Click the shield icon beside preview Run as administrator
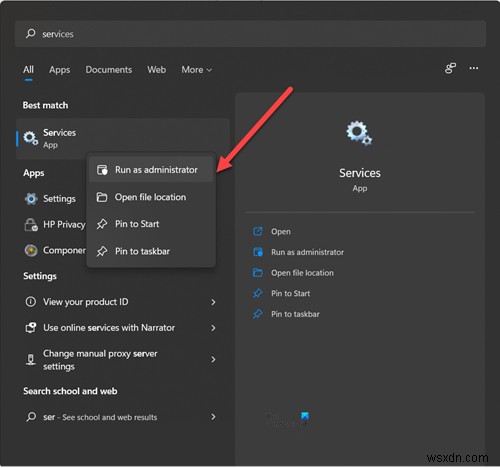The height and width of the screenshot is (468, 500). coord(258,252)
